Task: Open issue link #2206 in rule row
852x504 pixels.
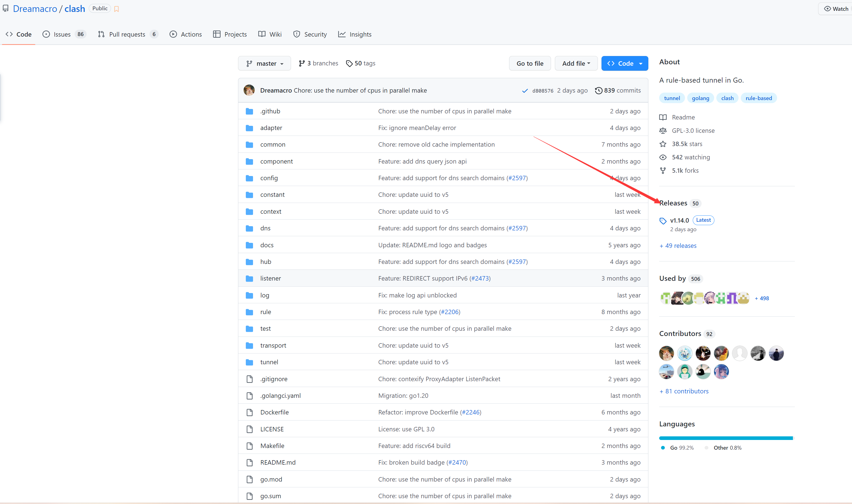Action: click(450, 312)
